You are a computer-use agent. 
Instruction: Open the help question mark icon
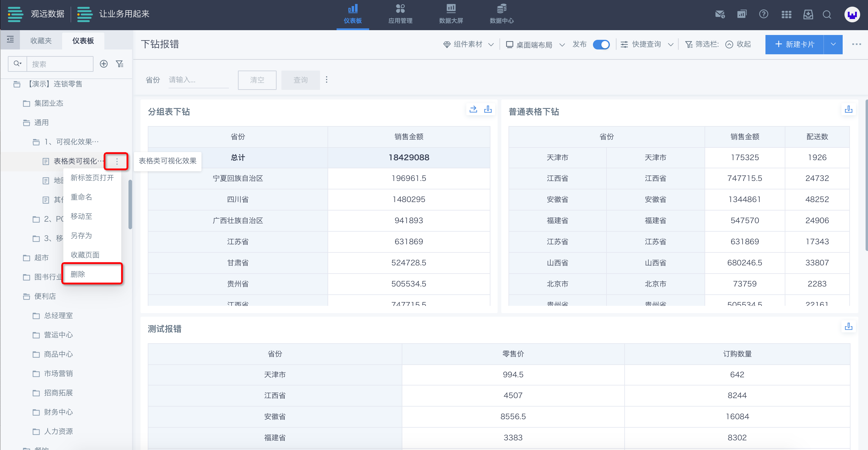764,14
